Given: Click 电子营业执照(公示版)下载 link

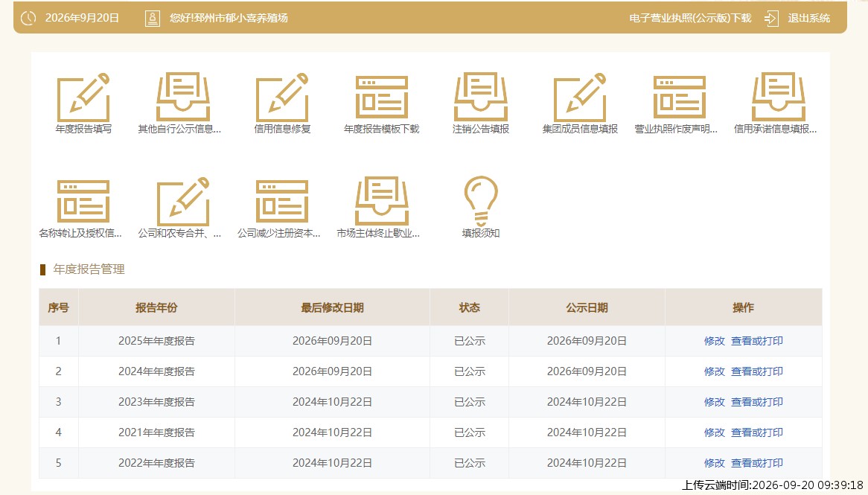Looking at the screenshot, I should (690, 18).
